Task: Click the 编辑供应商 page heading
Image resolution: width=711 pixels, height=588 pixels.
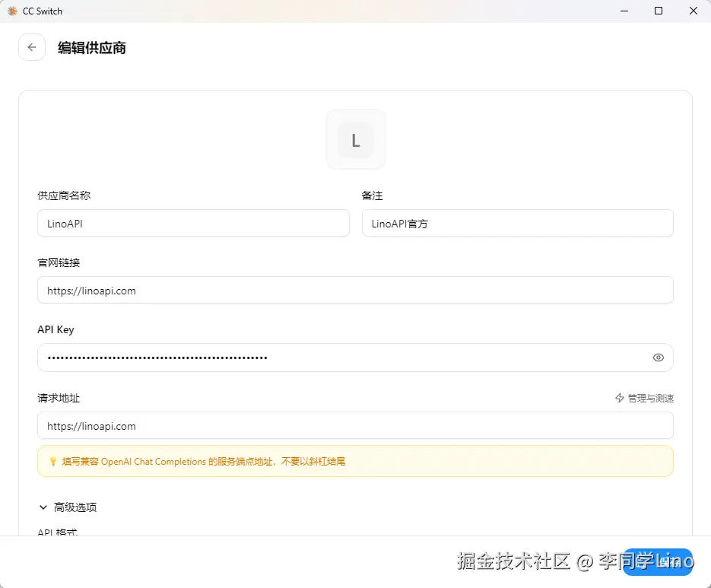Action: tap(92, 48)
